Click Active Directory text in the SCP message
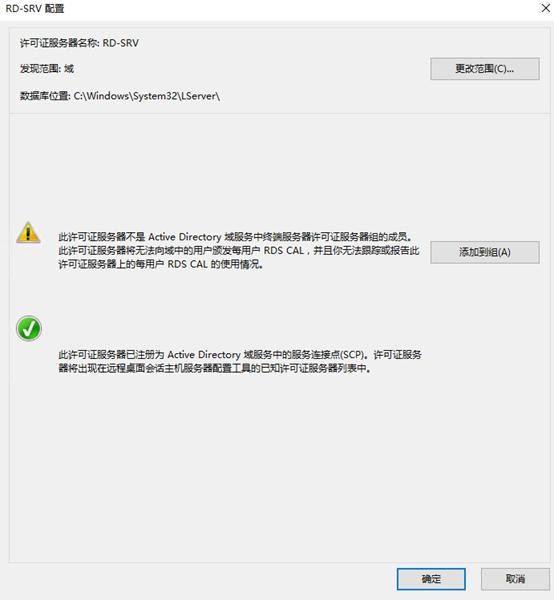 204,355
